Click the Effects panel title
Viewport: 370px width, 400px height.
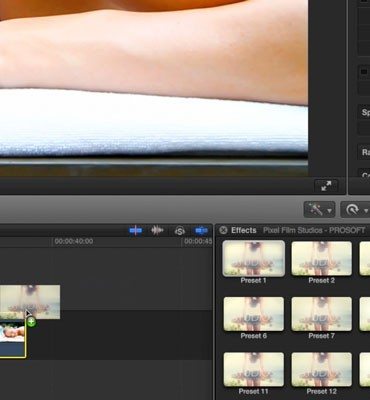coord(244,230)
